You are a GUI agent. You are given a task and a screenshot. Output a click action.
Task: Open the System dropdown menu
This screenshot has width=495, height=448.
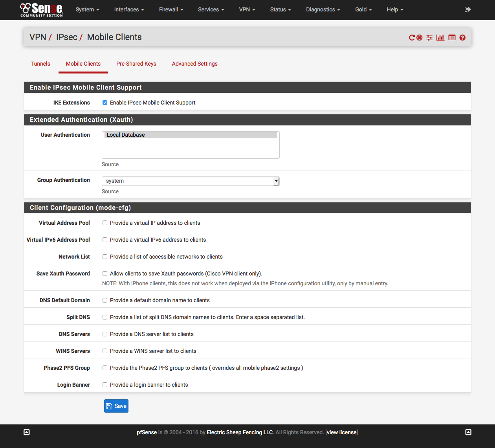87,9
